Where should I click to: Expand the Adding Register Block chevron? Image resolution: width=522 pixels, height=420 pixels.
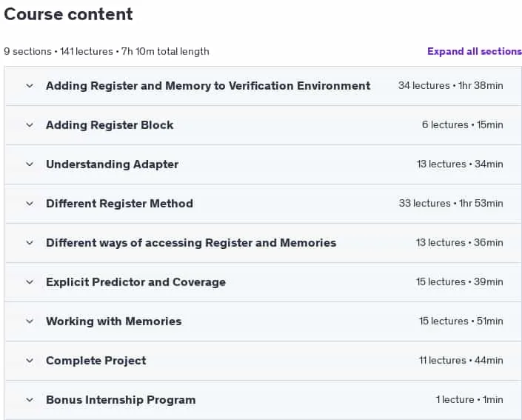30,125
